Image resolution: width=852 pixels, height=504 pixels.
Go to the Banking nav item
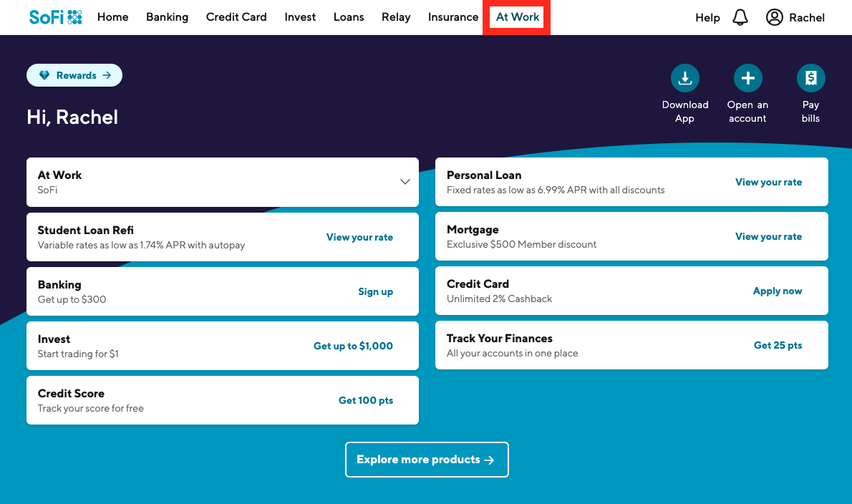(167, 17)
